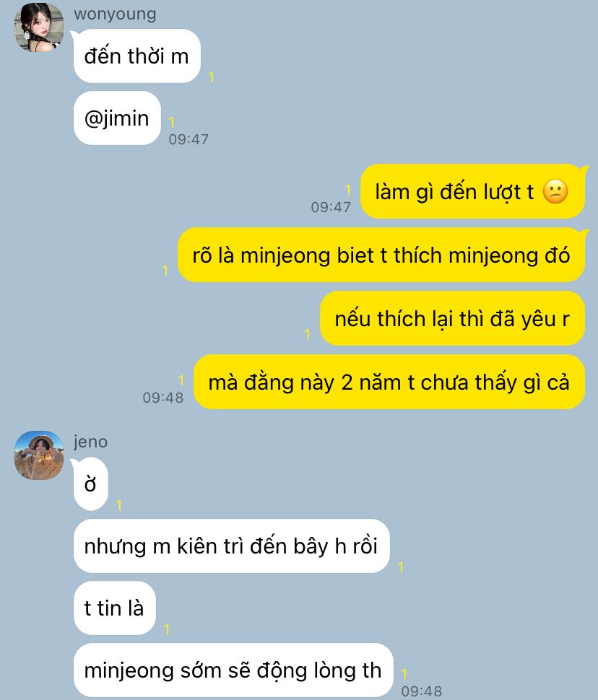Tap unread count beside "đến thời m"

(212, 78)
